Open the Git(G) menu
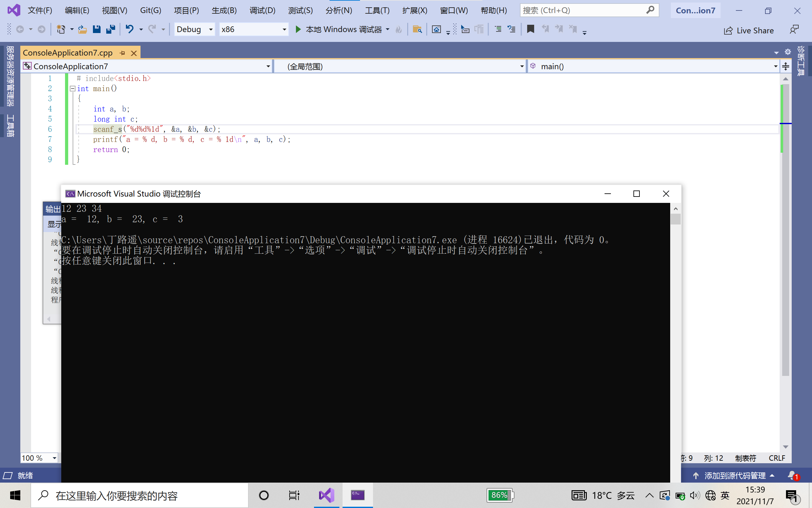This screenshot has width=812, height=508. point(150,10)
